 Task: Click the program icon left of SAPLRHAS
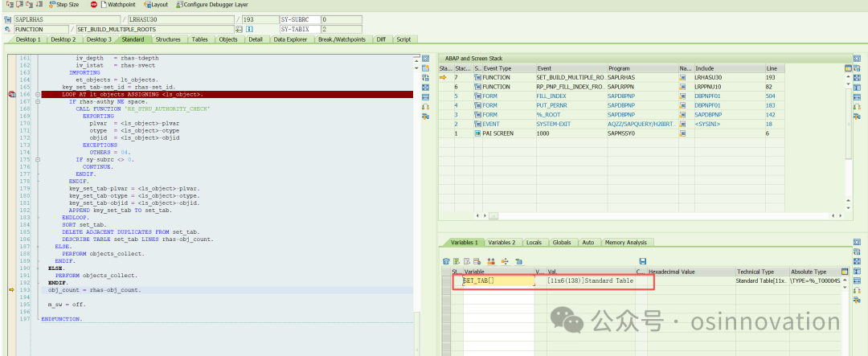(x=8, y=19)
